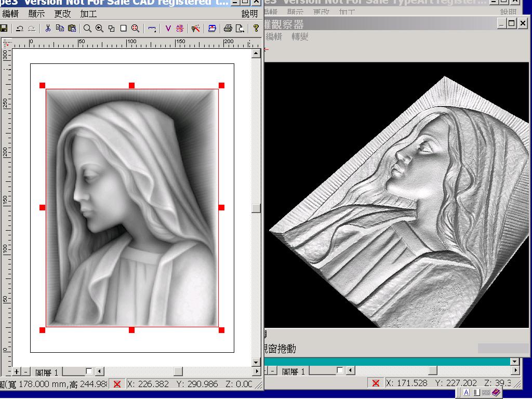
Task: Open the on-screen keyboard tray icon
Action: (x=486, y=393)
